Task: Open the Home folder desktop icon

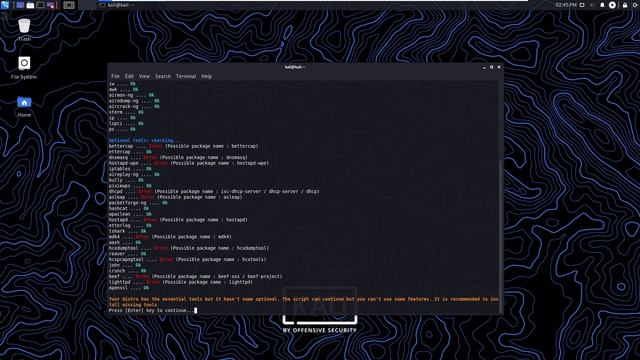Action: tap(24, 106)
